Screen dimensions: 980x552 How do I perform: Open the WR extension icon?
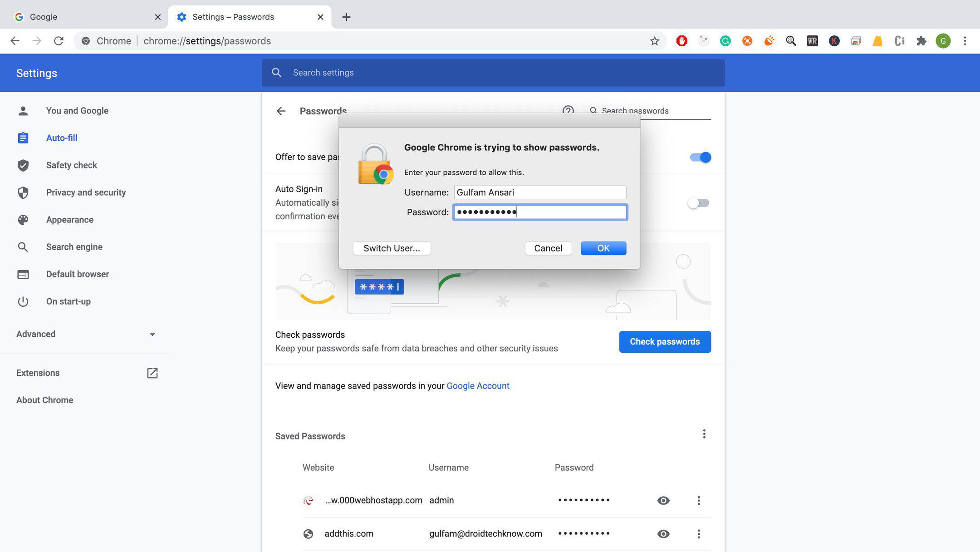click(x=812, y=41)
